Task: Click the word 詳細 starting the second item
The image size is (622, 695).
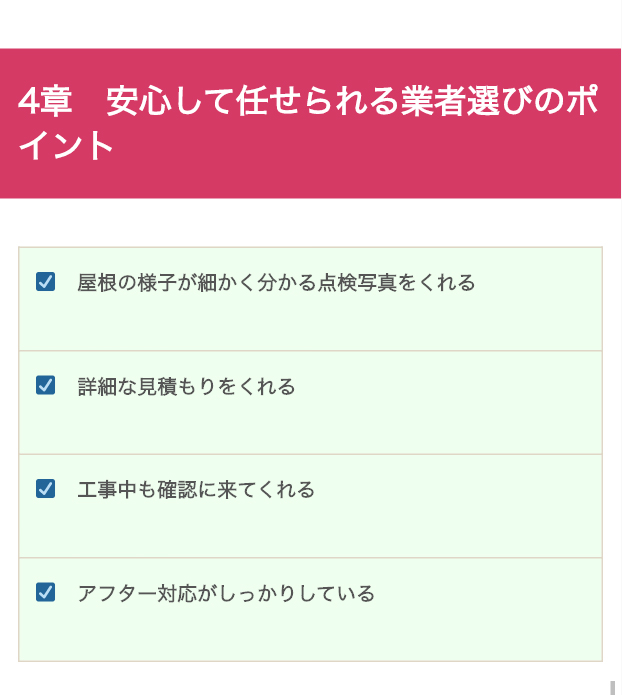Action: pyautogui.click(x=97, y=386)
